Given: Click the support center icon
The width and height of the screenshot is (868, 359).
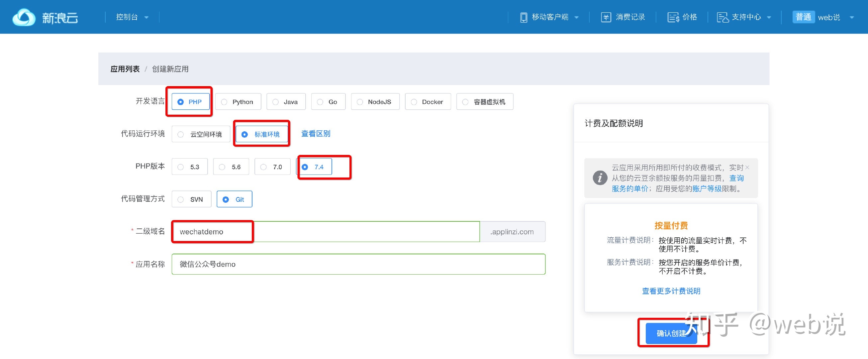Looking at the screenshot, I should [x=723, y=17].
